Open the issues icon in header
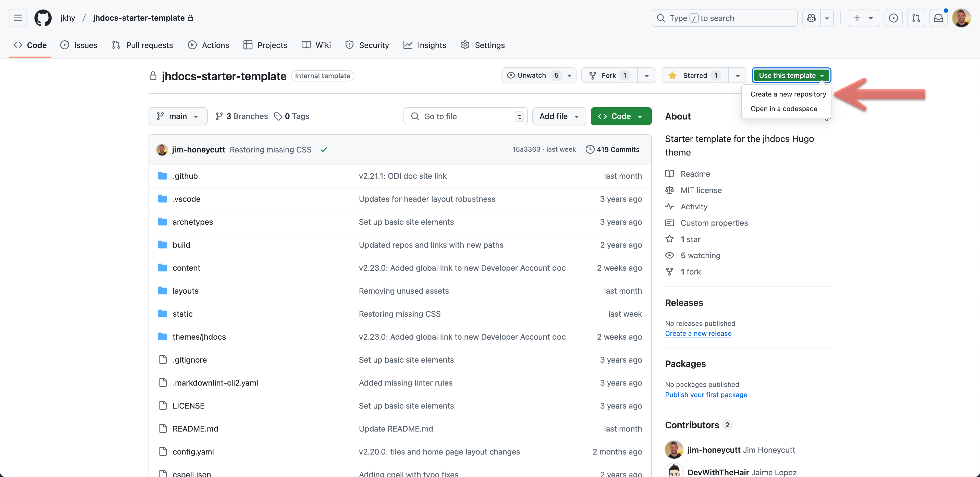 893,18
